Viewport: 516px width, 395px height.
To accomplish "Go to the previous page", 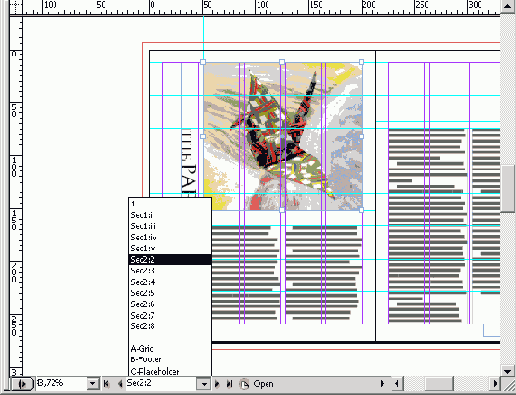I will 120,384.
